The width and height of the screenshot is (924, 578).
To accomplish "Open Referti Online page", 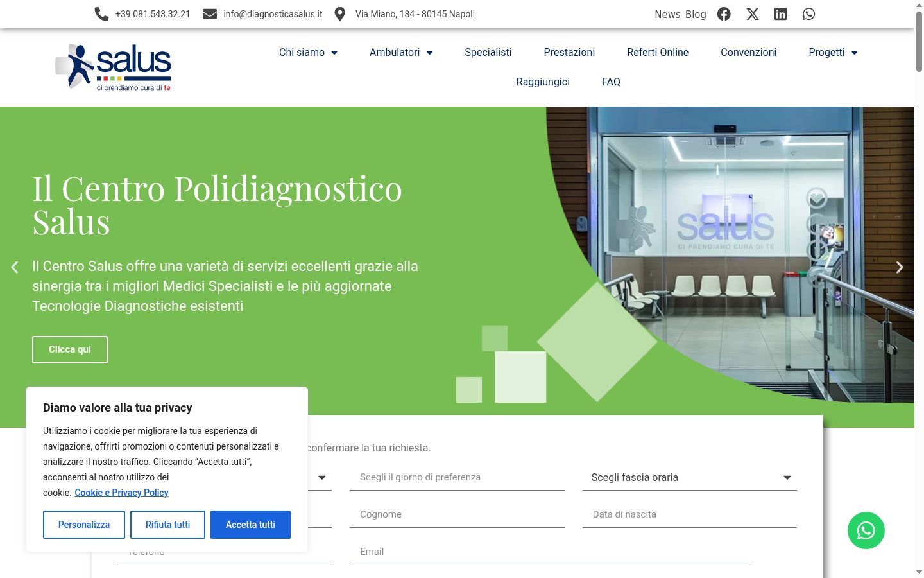I will click(x=658, y=53).
